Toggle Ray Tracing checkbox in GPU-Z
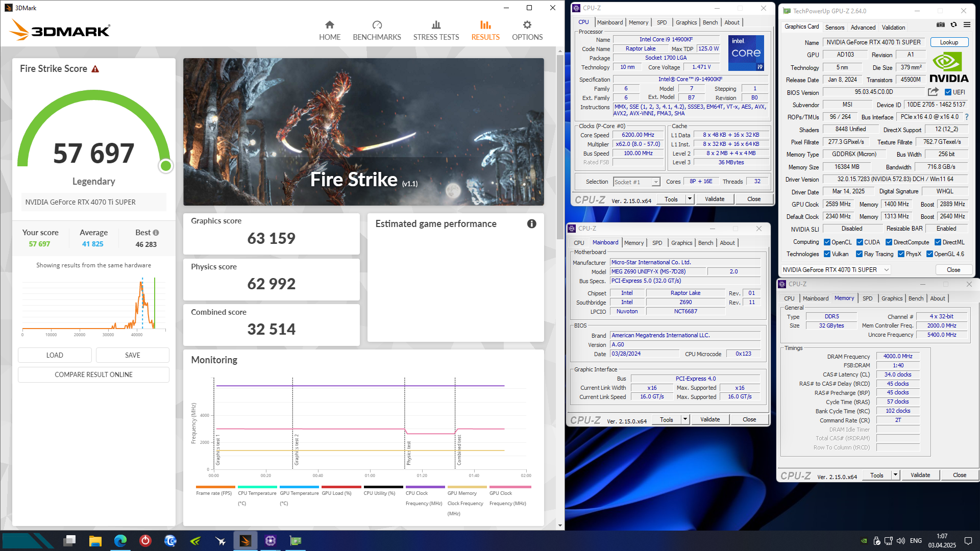This screenshot has height=551, width=980. 860,254
